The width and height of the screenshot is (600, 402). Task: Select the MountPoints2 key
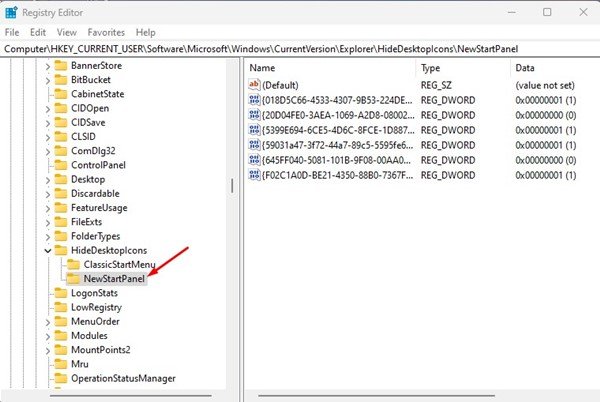[x=101, y=350]
